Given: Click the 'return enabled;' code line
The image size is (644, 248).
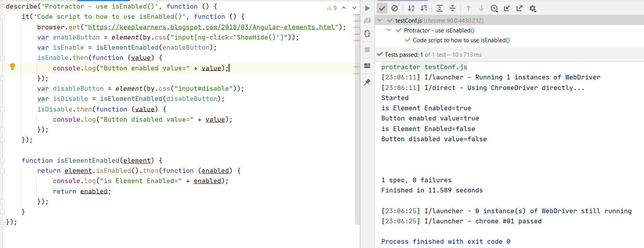Looking at the screenshot, I should (82, 191).
